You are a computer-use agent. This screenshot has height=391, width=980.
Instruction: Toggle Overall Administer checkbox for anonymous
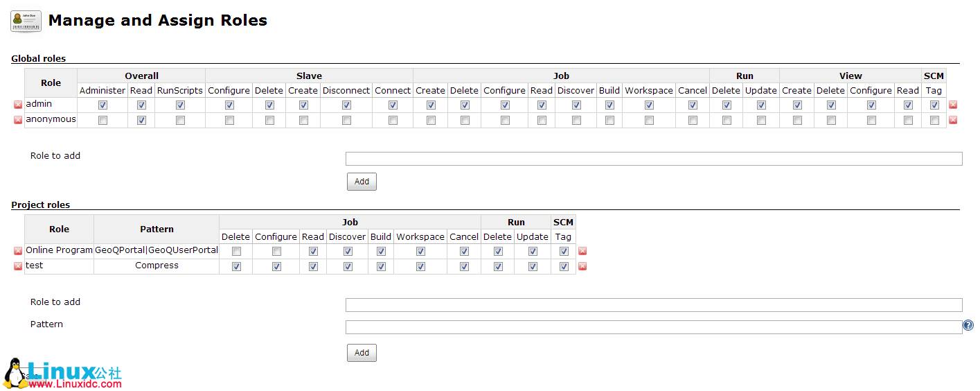click(103, 121)
